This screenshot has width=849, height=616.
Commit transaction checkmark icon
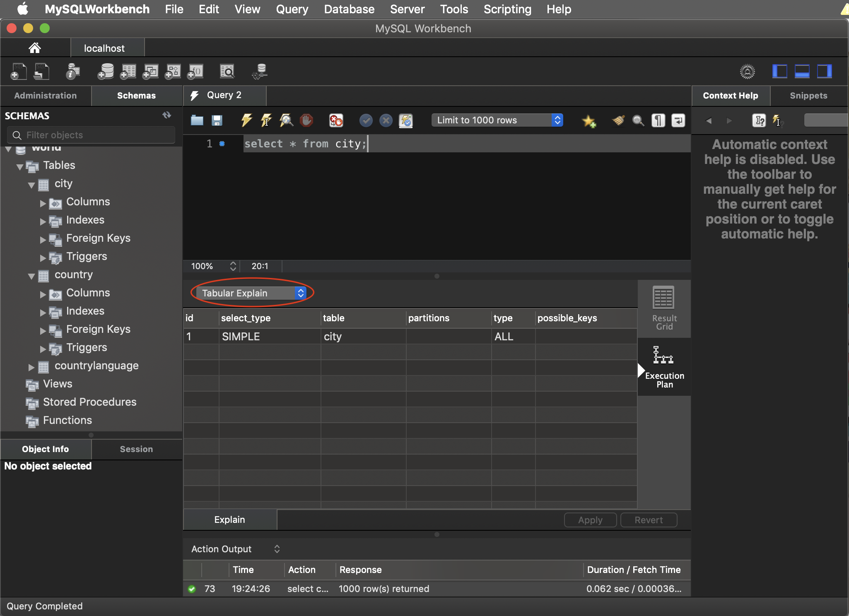(x=366, y=120)
